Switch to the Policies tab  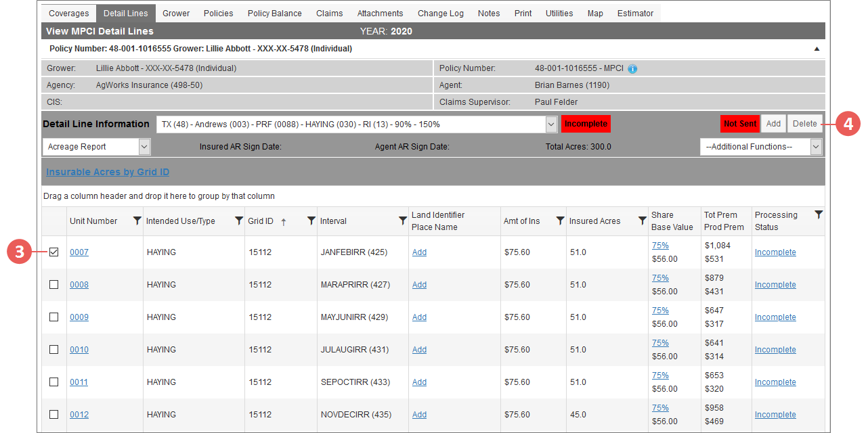(219, 14)
